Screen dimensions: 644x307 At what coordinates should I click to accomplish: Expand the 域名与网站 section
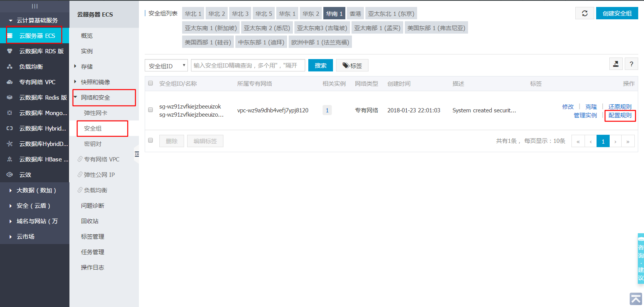click(x=35, y=221)
